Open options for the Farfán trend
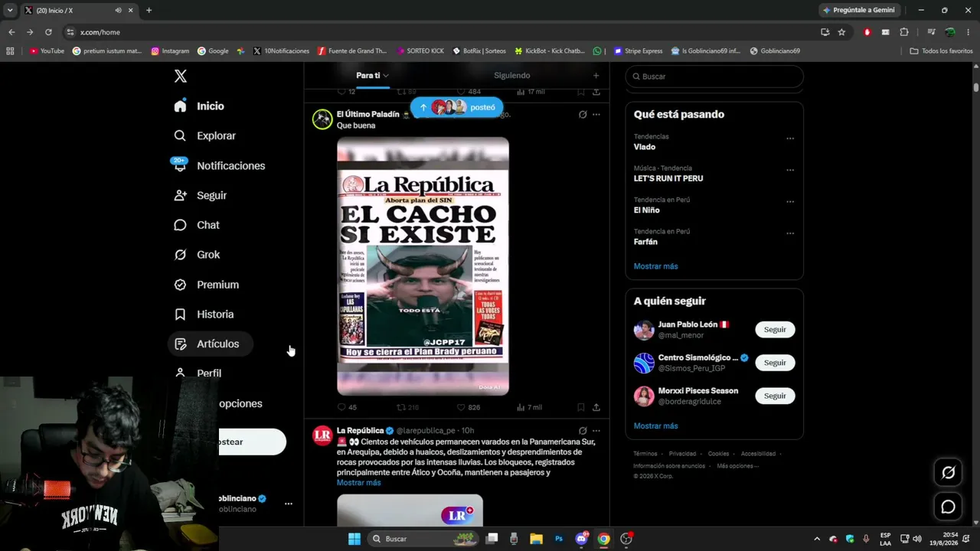Viewport: 980px width, 551px height. [790, 233]
